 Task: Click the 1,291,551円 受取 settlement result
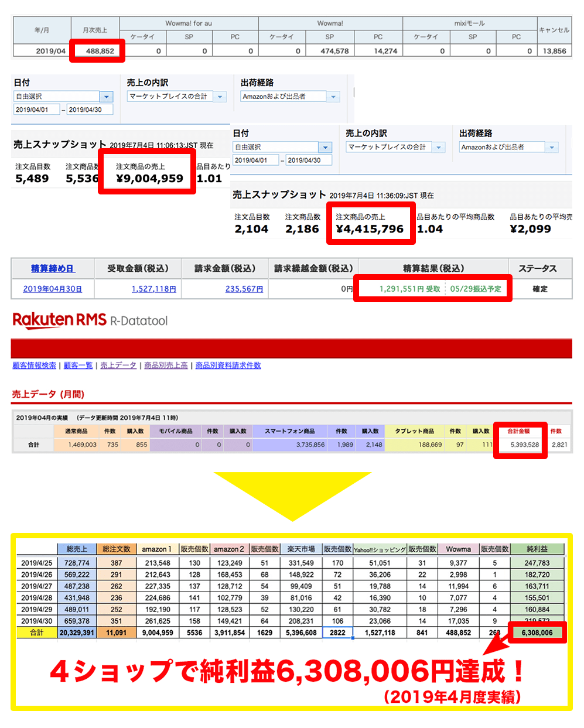(409, 289)
